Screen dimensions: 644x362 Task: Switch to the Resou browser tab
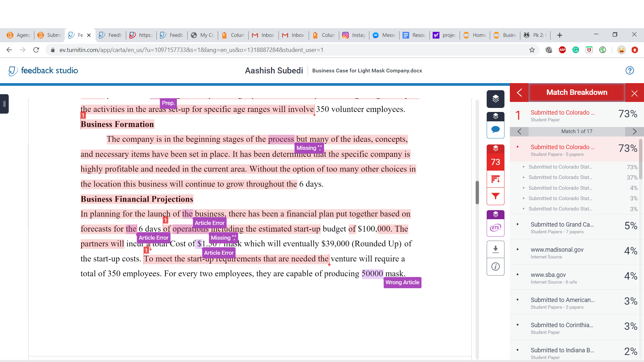tap(414, 35)
